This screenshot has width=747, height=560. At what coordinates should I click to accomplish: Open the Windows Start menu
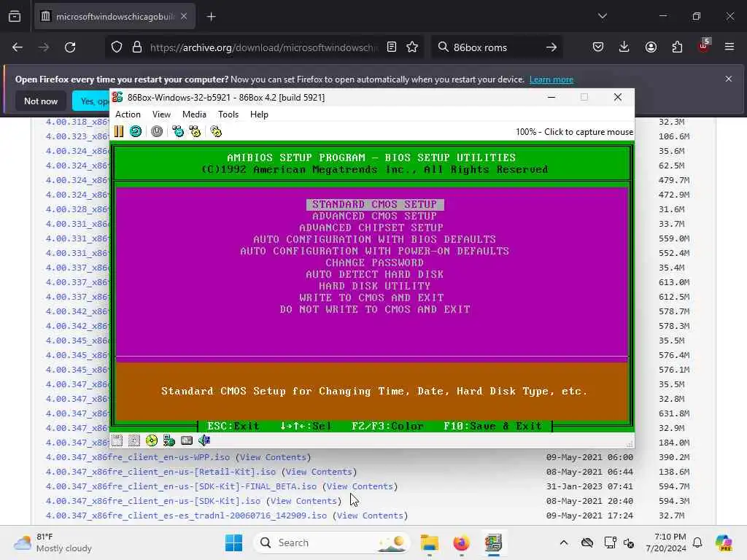coord(233,542)
